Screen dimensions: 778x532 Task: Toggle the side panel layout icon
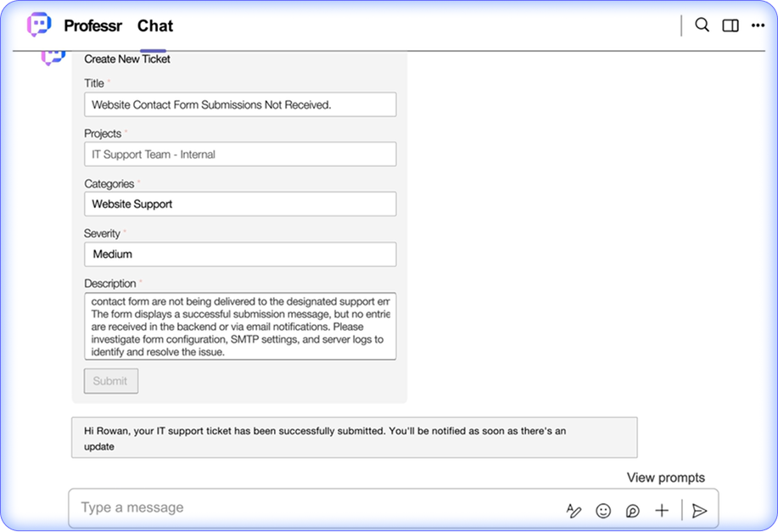(730, 25)
